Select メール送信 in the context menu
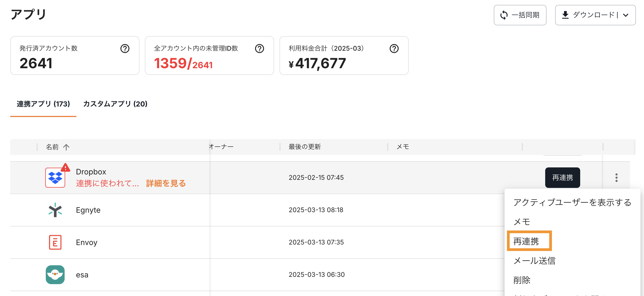644x296 pixels. (x=534, y=260)
